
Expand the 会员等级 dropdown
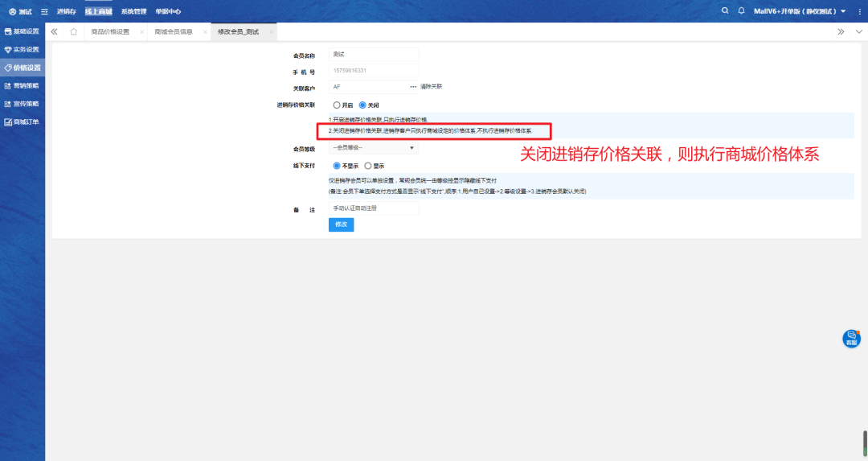tap(374, 147)
